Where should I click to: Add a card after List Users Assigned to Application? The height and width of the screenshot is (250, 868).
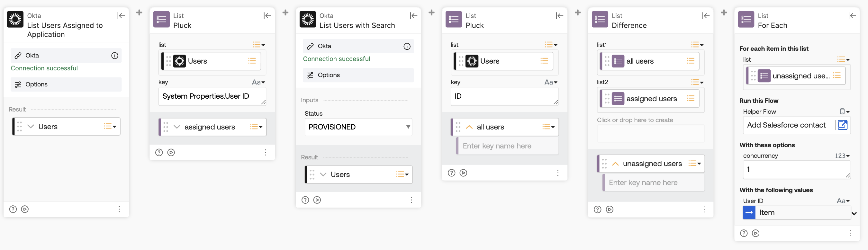click(x=139, y=13)
